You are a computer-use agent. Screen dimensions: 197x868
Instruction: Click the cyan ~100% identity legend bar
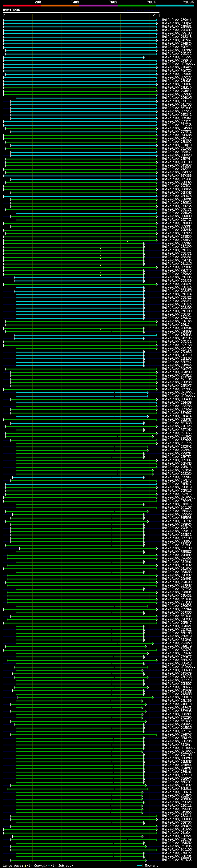(x=175, y=6)
